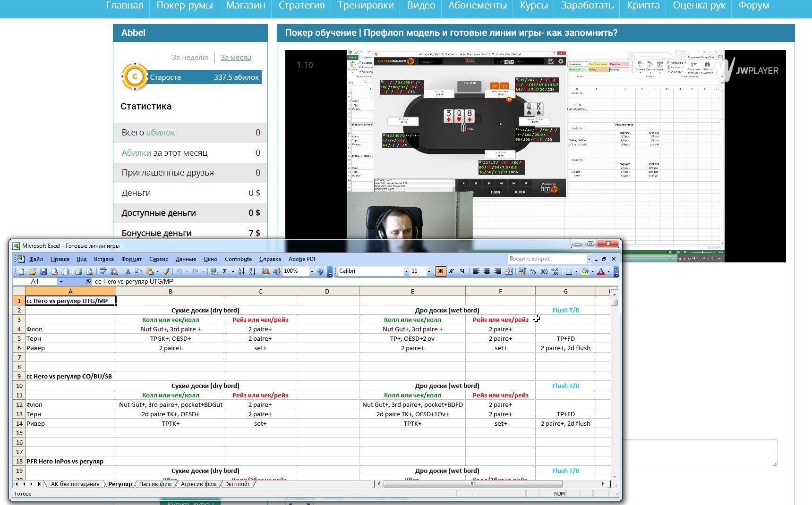Expand the paste options dropdown arrow
The height and width of the screenshot is (505, 812).
(157, 271)
